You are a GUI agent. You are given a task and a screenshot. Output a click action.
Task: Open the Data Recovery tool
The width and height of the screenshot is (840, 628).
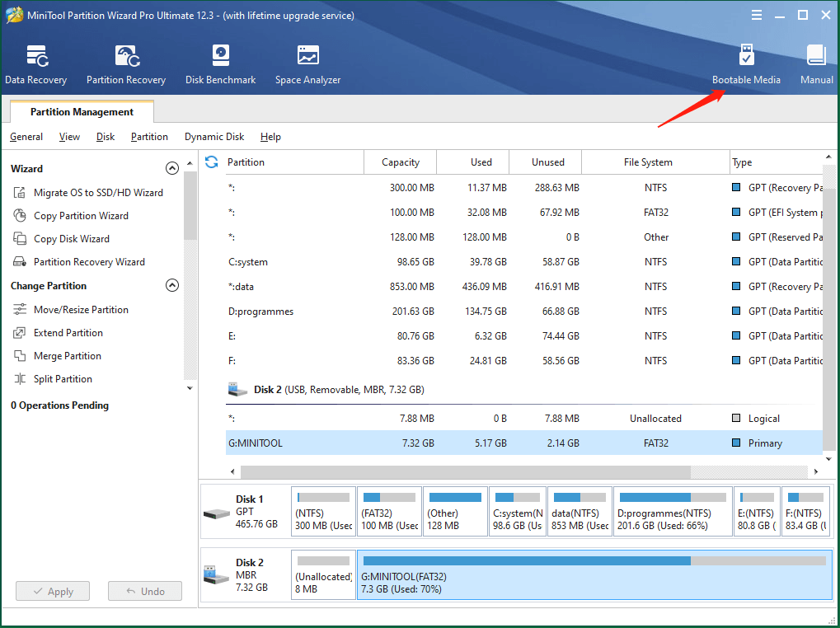click(35, 63)
